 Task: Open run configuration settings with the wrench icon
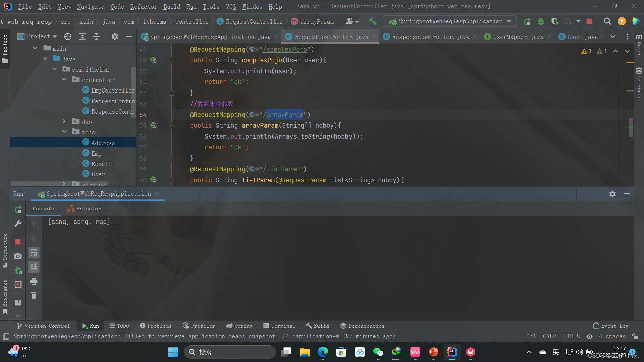click(x=18, y=223)
